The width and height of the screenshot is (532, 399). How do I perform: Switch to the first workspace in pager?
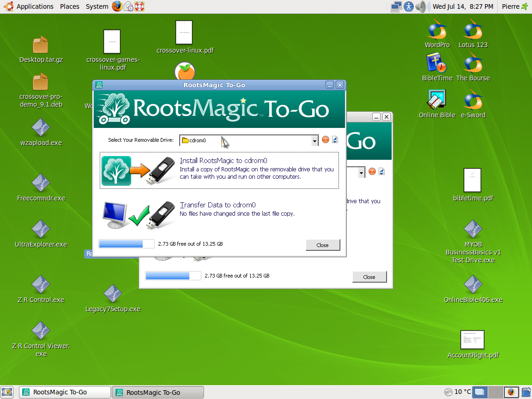pyautogui.click(x=480, y=392)
